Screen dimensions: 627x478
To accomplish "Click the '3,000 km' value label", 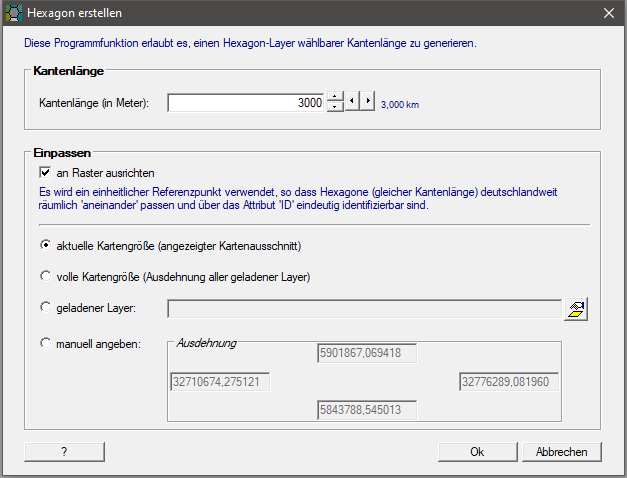I will coord(400,105).
